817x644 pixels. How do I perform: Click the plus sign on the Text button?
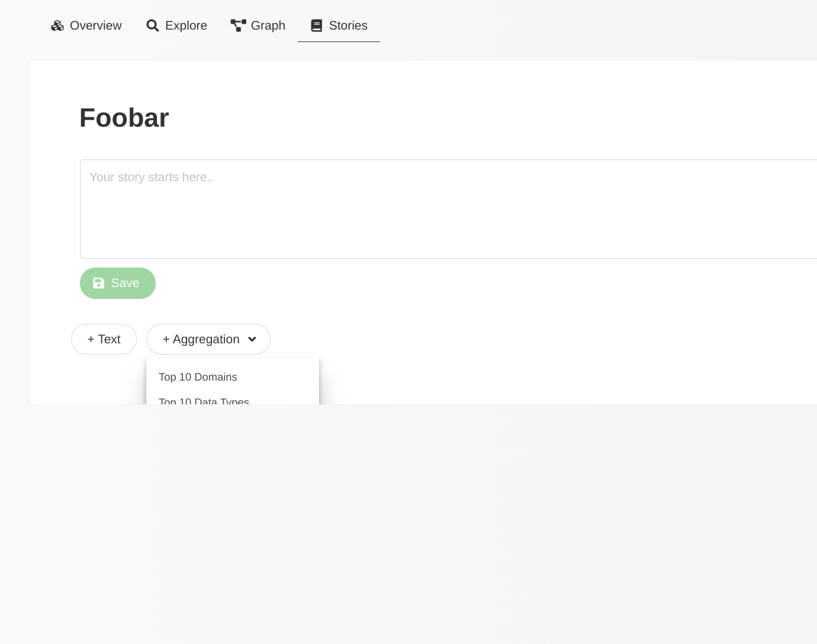click(90, 339)
